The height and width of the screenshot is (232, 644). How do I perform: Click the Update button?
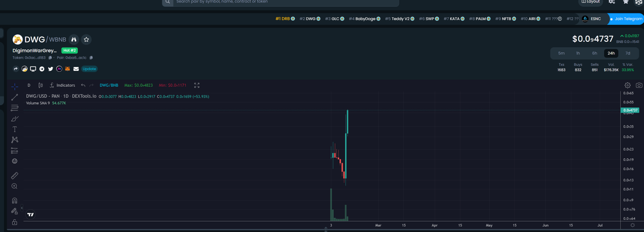tap(89, 69)
